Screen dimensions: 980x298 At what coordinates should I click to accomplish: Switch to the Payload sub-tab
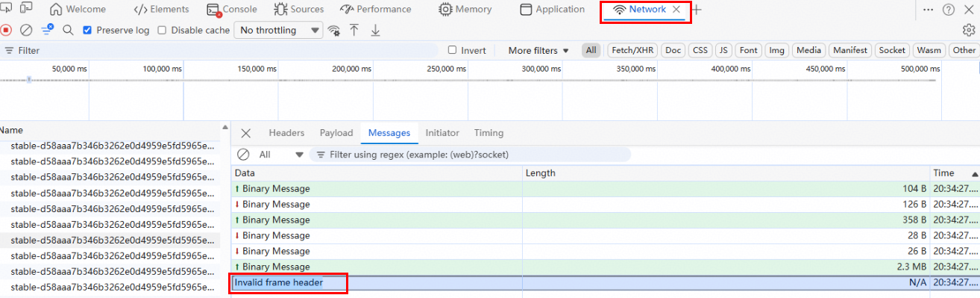point(336,133)
